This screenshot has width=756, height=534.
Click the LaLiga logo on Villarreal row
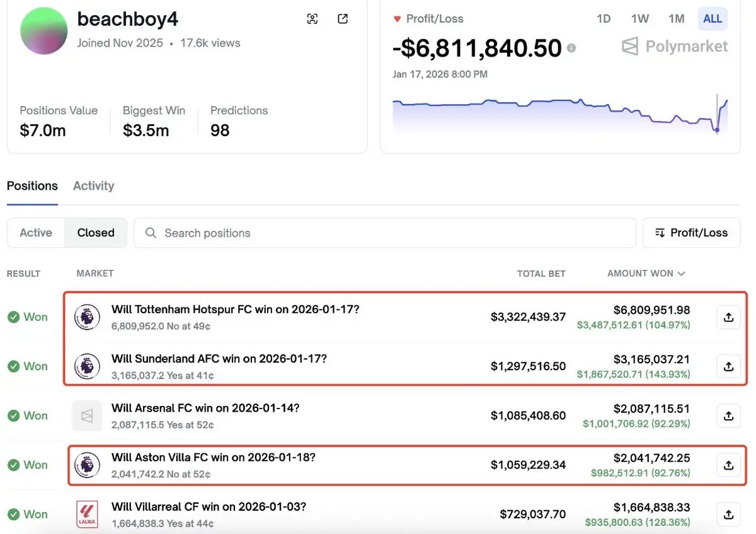[x=87, y=514]
